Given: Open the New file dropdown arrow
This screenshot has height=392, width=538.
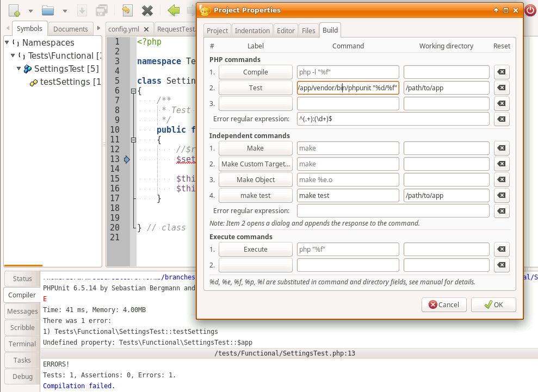Looking at the screenshot, I should [x=30, y=10].
